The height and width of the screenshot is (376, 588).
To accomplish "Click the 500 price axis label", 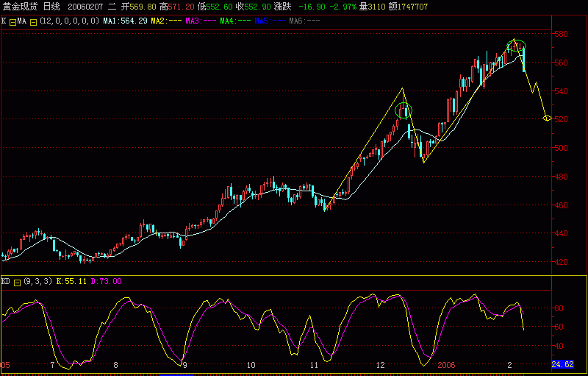I will (x=562, y=148).
